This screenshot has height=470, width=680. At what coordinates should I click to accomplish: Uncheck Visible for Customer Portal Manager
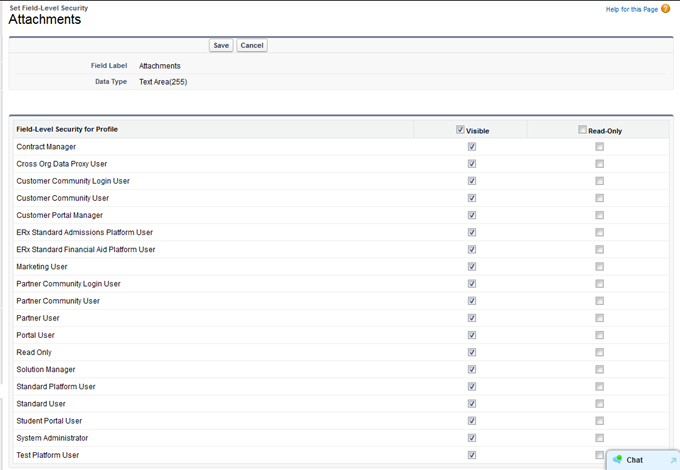point(472,215)
